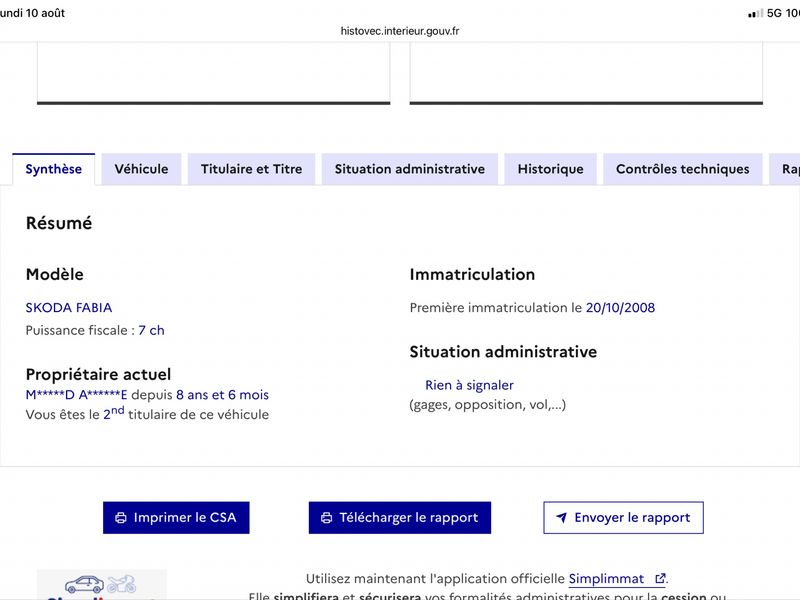Click the Télécharger le rapport button

pyautogui.click(x=399, y=517)
